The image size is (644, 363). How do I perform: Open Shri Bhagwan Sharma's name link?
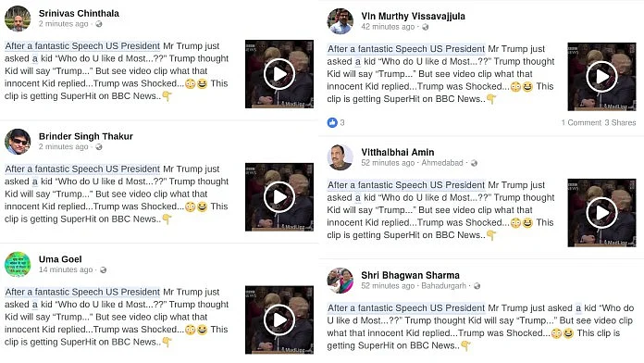point(410,275)
